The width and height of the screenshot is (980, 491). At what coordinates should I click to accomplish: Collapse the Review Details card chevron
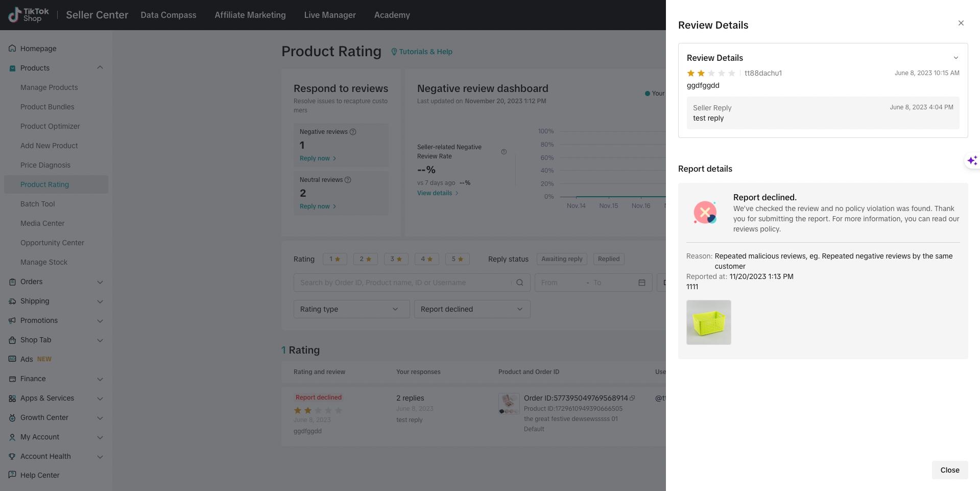[955, 58]
